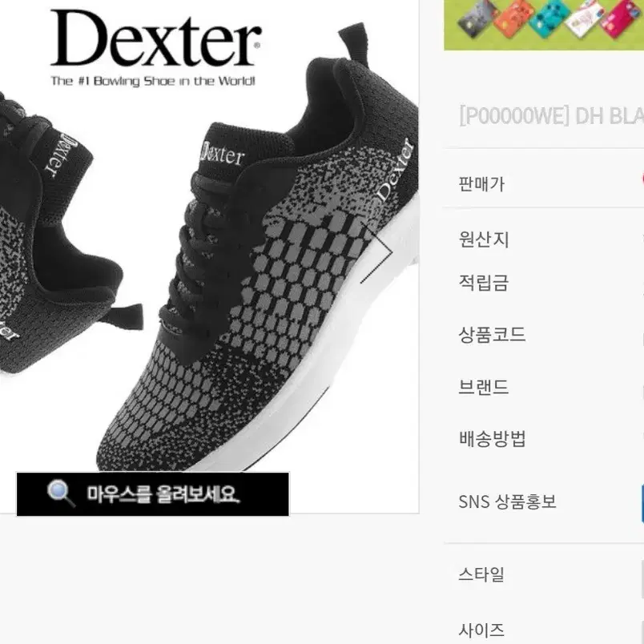Click the orange credit card in the banner
Screen dimensions: 644x644
(512, 18)
